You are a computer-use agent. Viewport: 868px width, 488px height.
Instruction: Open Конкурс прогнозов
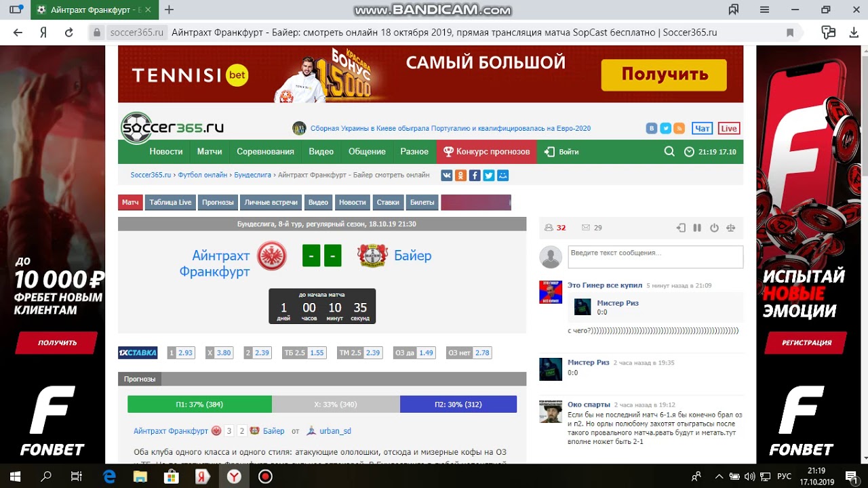[x=487, y=152]
